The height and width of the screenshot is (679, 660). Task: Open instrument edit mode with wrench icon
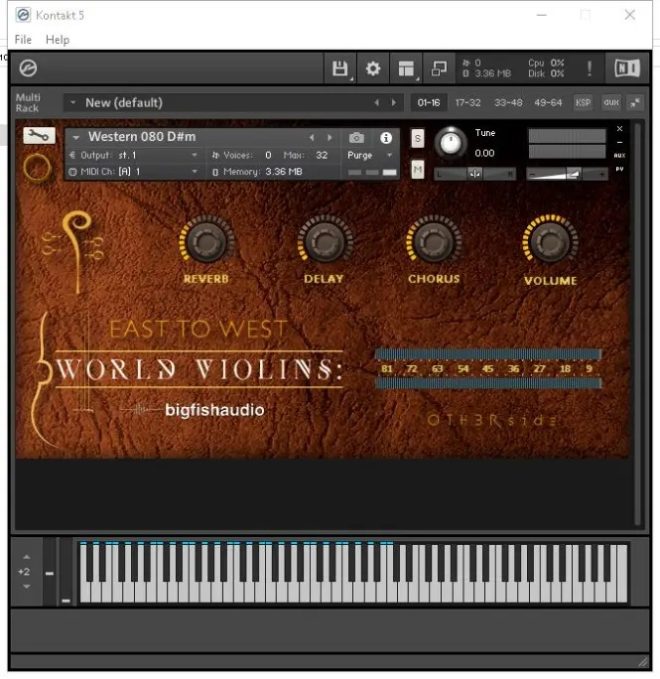[x=39, y=136]
